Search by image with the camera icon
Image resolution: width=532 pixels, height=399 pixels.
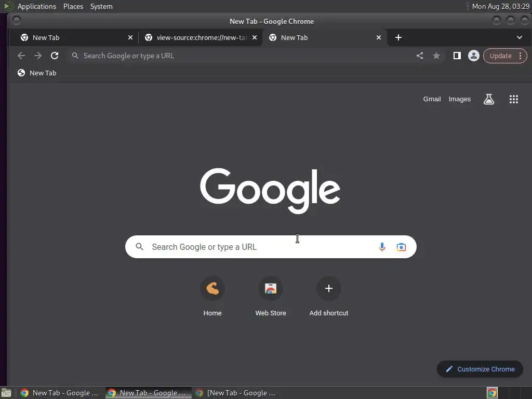pos(401,247)
